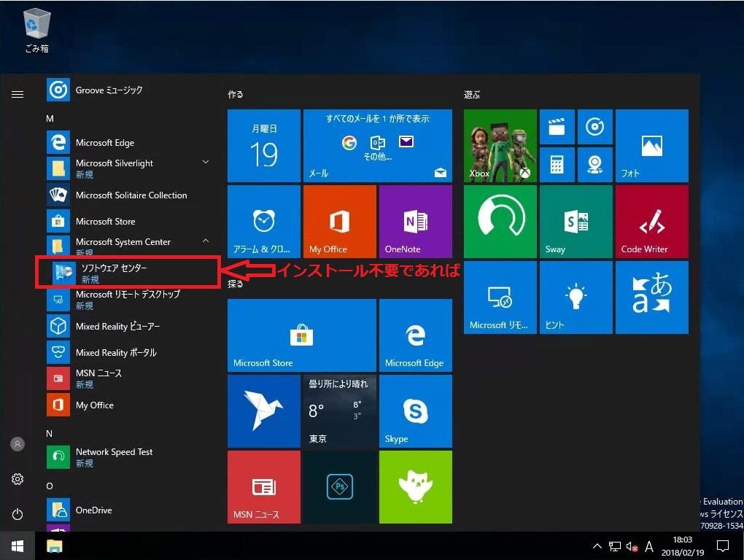Open the メール tile
The height and width of the screenshot is (560, 744).
coord(378,146)
